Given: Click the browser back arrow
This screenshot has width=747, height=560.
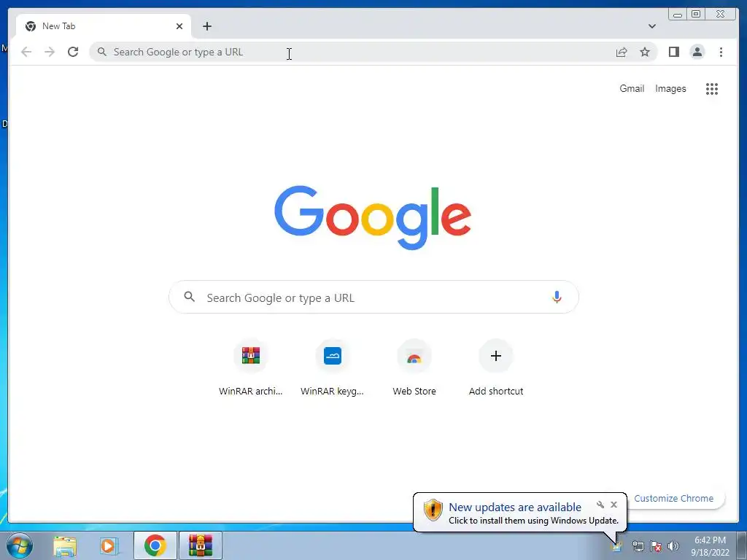Looking at the screenshot, I should tap(26, 52).
